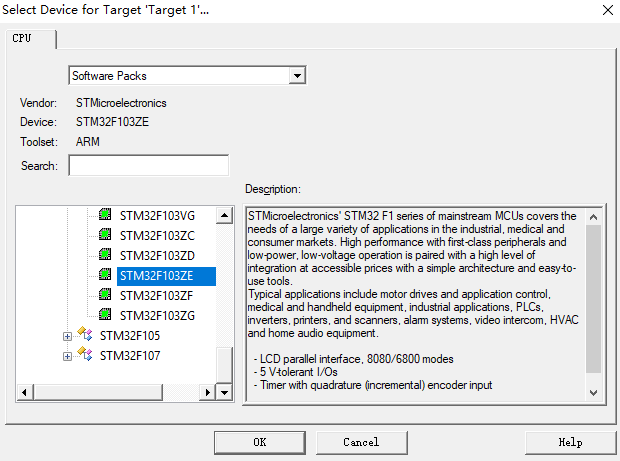Click the Search input field
The image size is (620, 461).
(149, 165)
